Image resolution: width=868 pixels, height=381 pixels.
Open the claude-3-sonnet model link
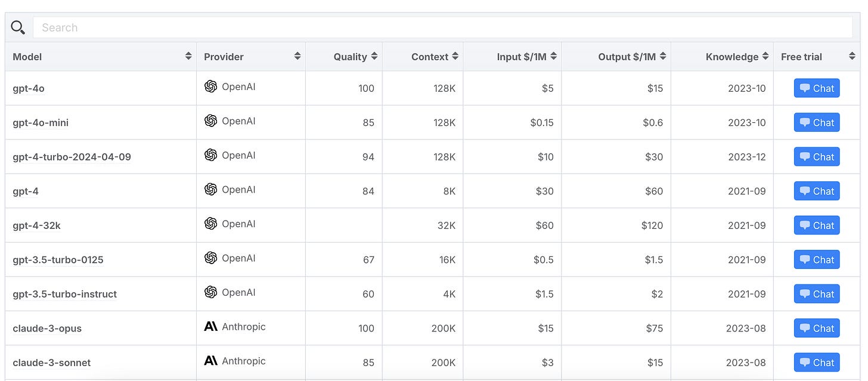(52, 363)
